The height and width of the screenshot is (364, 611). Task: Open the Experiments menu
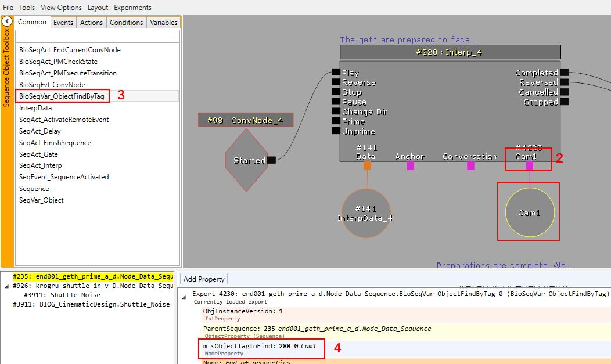point(132,8)
